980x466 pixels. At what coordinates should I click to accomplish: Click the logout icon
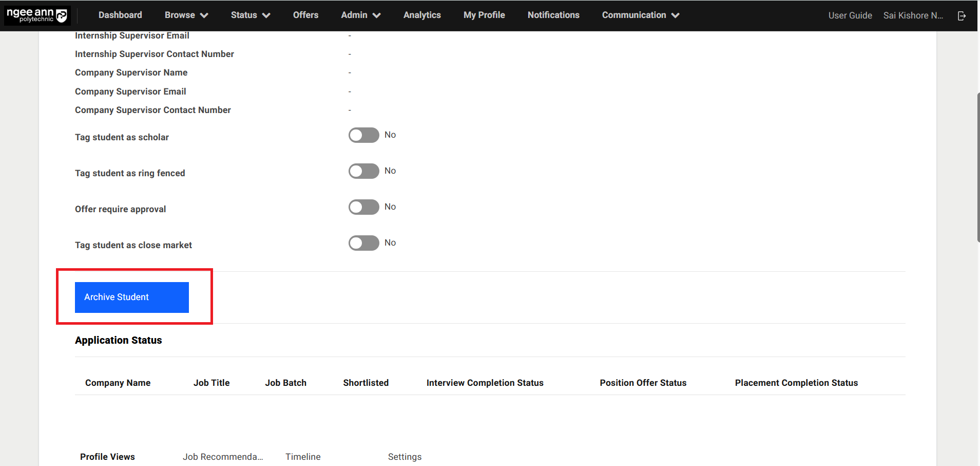pyautogui.click(x=962, y=15)
